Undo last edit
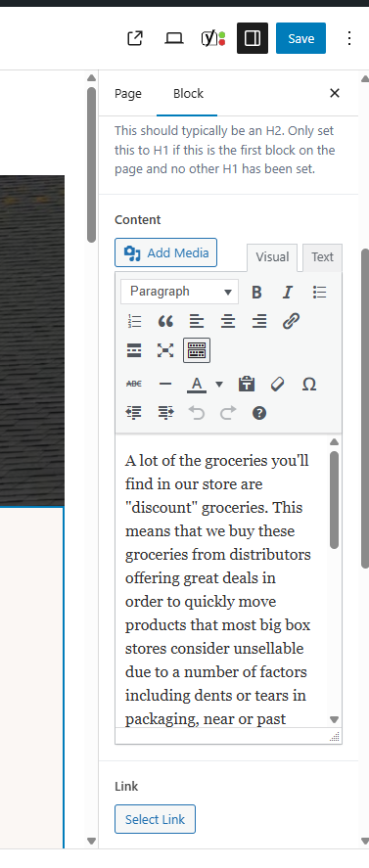369x868 pixels. pyautogui.click(x=196, y=413)
